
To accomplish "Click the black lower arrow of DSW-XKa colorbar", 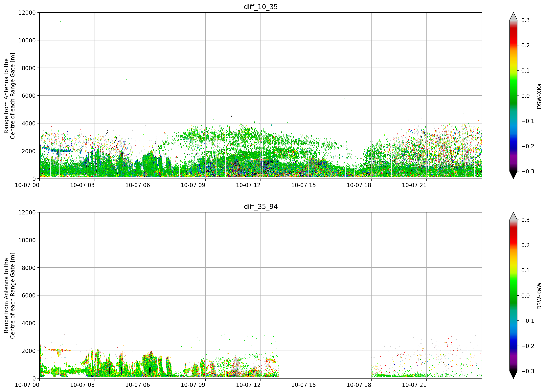I will point(513,175).
